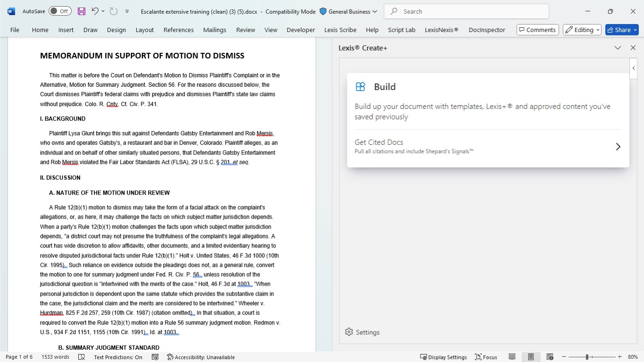The image size is (644, 362).
Task: Enable Focus mode
Action: pos(486,357)
